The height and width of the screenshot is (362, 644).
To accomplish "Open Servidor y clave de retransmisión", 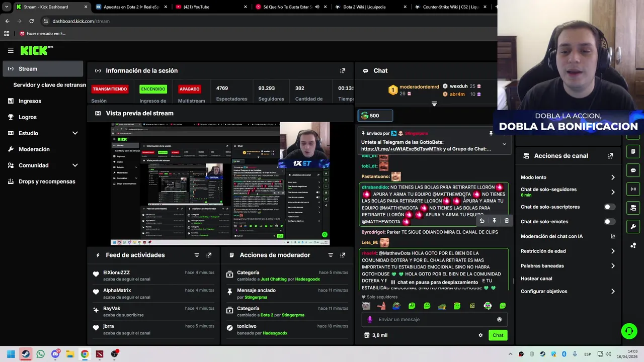I will [x=49, y=85].
